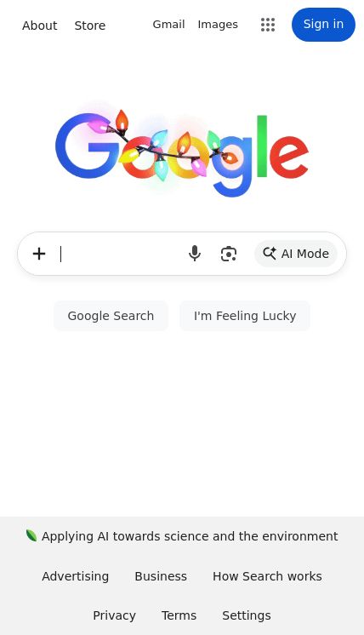Open the Google apps grid icon
The image size is (364, 635).
(268, 25)
